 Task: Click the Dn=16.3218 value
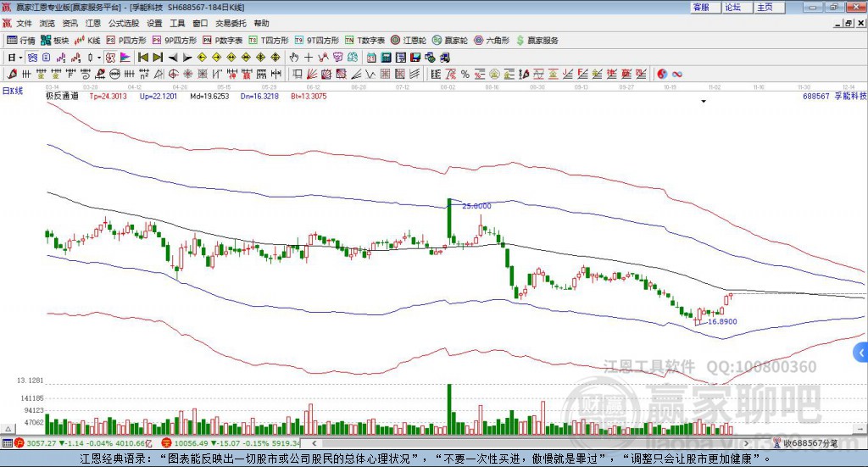259,97
